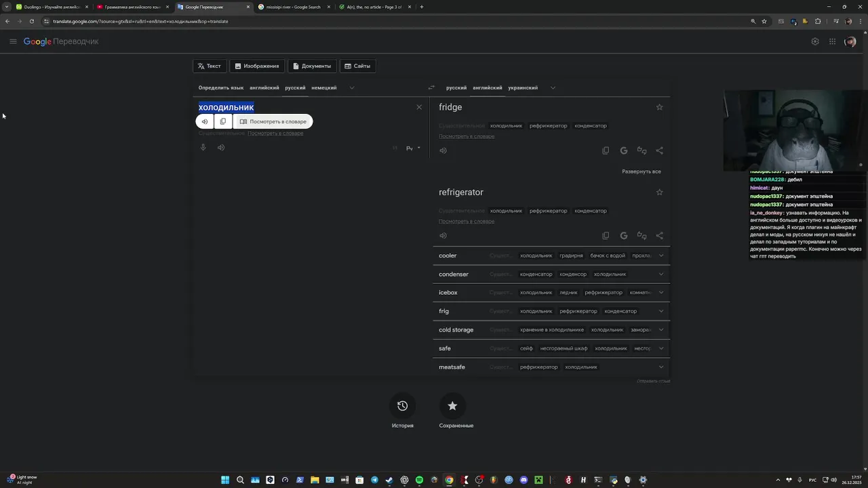Share the 'refrigerator' translation

coord(659,235)
